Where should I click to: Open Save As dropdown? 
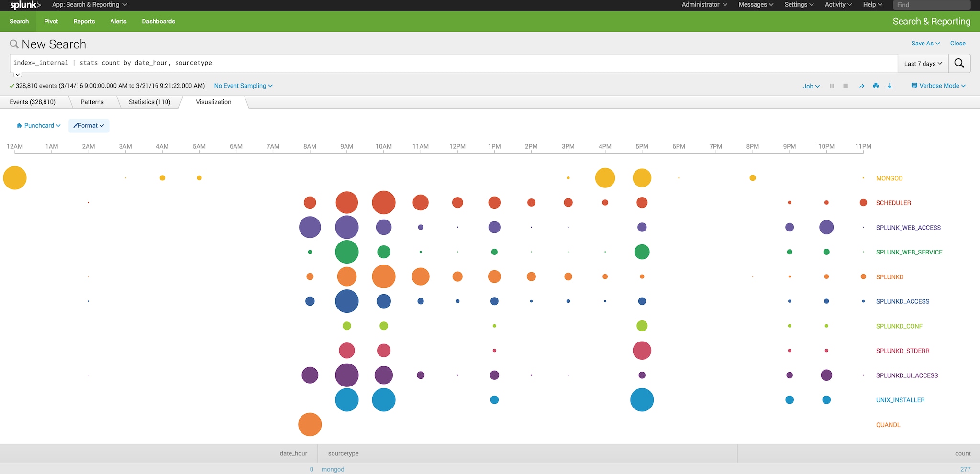click(925, 44)
